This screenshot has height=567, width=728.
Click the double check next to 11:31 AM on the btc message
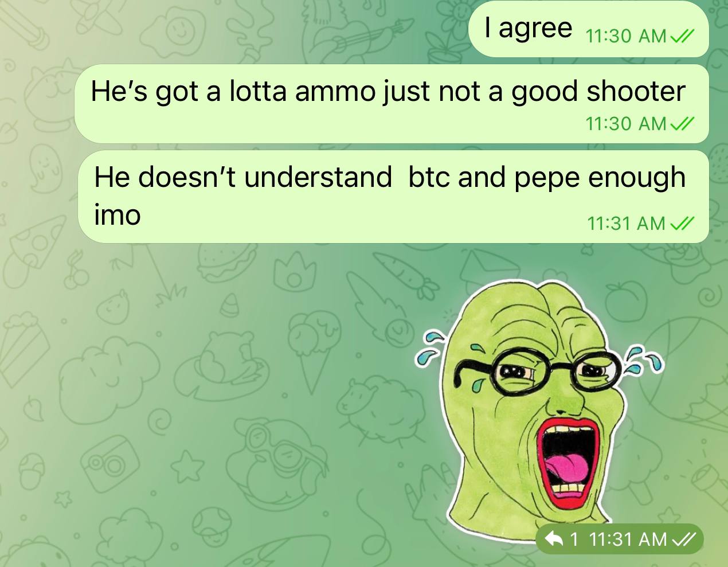[682, 223]
